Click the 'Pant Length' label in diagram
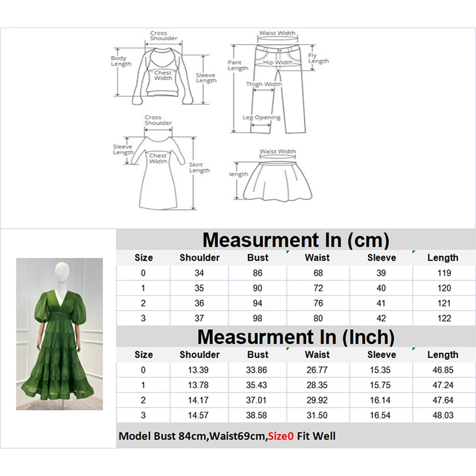 pyautogui.click(x=238, y=65)
